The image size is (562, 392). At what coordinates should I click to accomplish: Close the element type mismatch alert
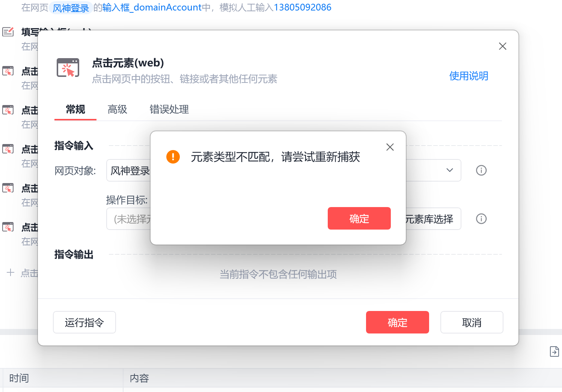(x=390, y=147)
